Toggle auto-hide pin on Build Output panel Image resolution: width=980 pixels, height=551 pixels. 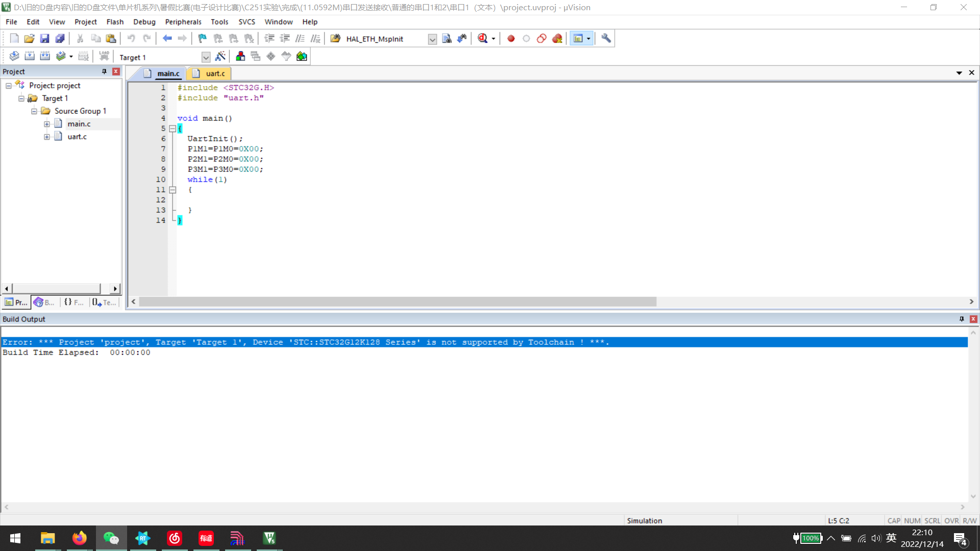coord(962,319)
